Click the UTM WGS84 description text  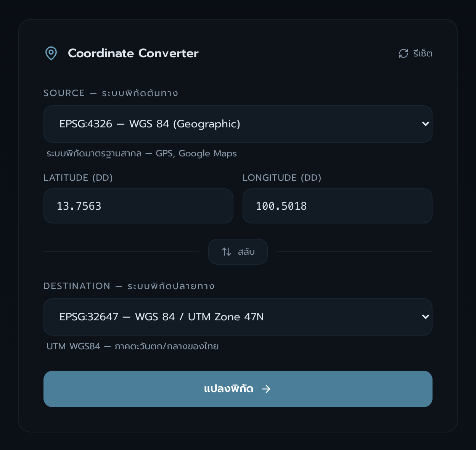click(132, 346)
